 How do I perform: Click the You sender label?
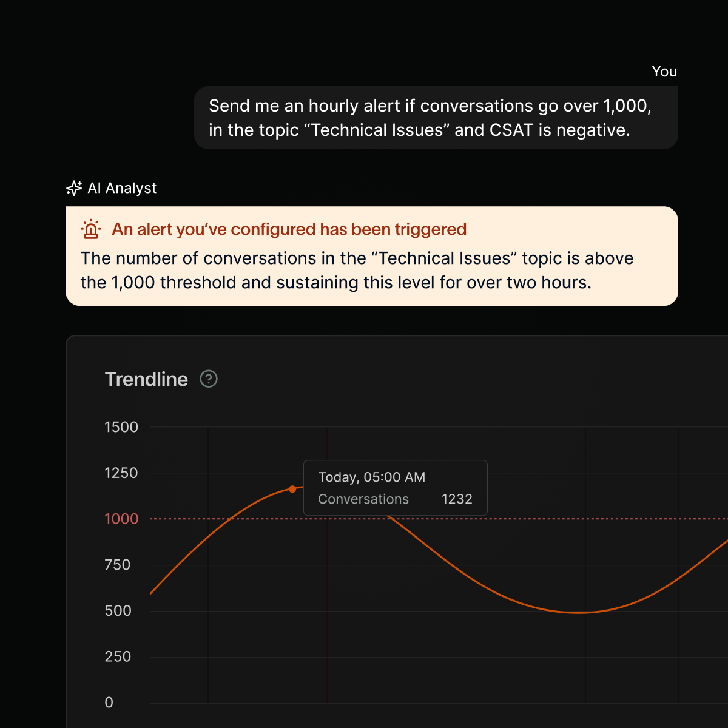pyautogui.click(x=664, y=72)
